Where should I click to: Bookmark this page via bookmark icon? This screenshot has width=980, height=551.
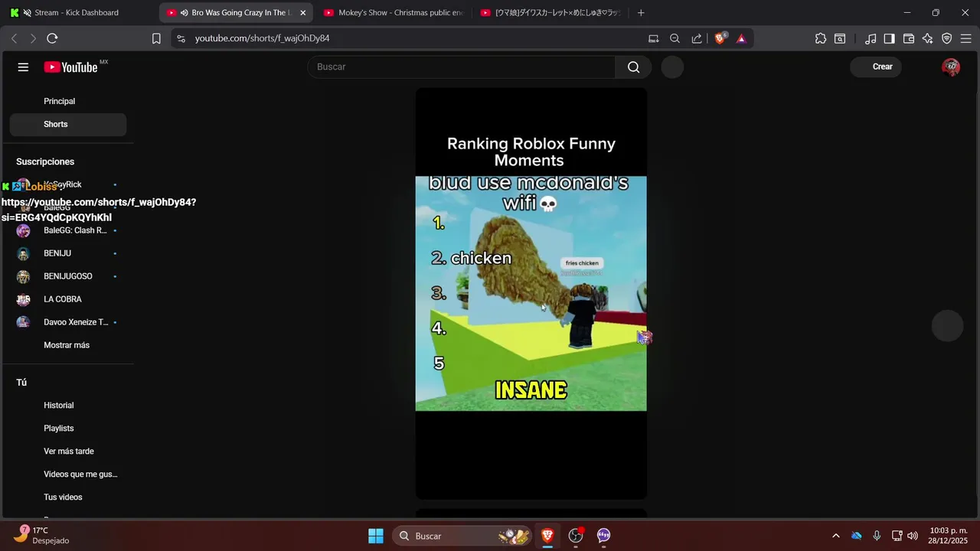(x=156, y=38)
